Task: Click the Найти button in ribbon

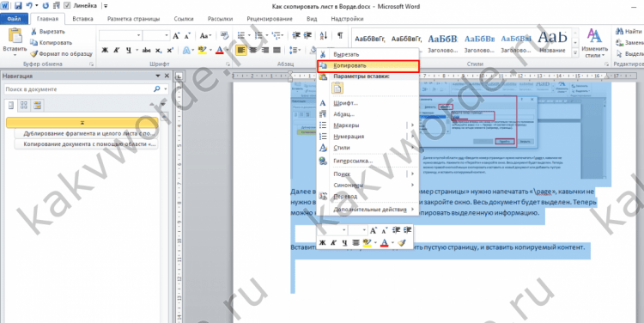Action: [629, 32]
